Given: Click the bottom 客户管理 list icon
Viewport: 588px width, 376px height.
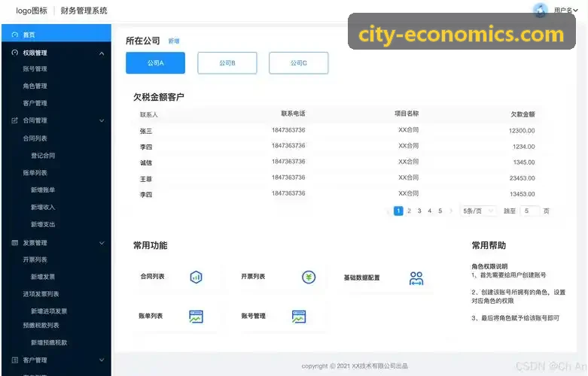Looking at the screenshot, I should [14, 360].
